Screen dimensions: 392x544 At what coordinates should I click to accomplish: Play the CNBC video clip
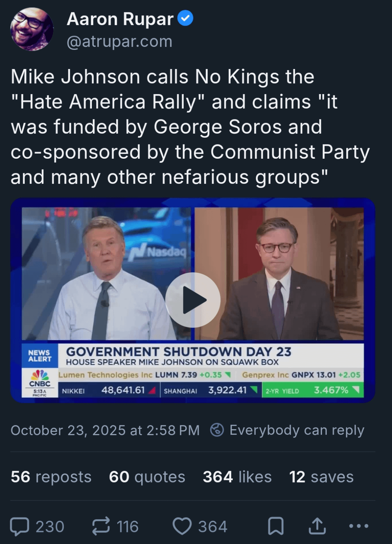193,300
